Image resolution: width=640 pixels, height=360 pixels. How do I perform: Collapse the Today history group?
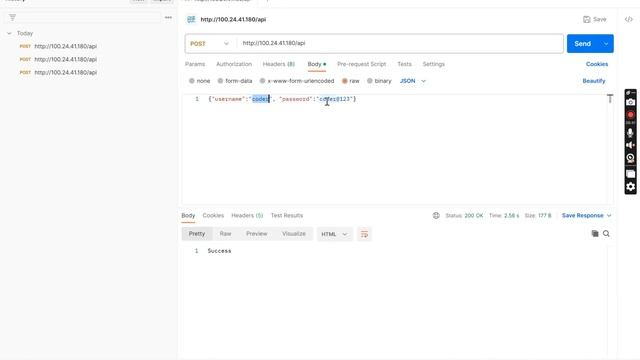click(x=9, y=33)
